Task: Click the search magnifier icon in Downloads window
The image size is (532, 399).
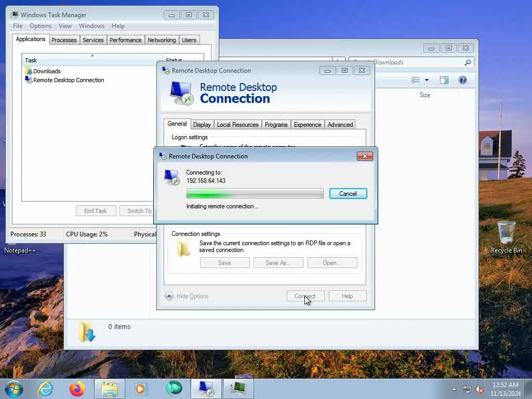Action: pyautogui.click(x=468, y=62)
